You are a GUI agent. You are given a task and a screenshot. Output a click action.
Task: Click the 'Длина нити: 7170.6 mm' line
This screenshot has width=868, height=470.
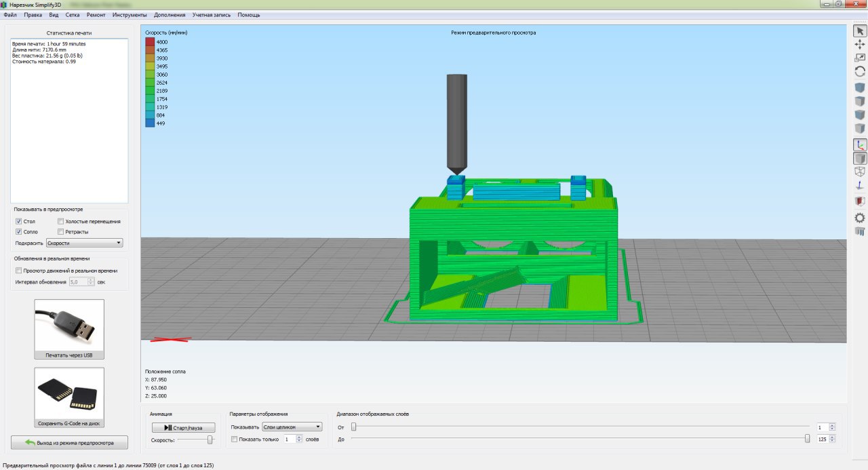click(x=39, y=50)
